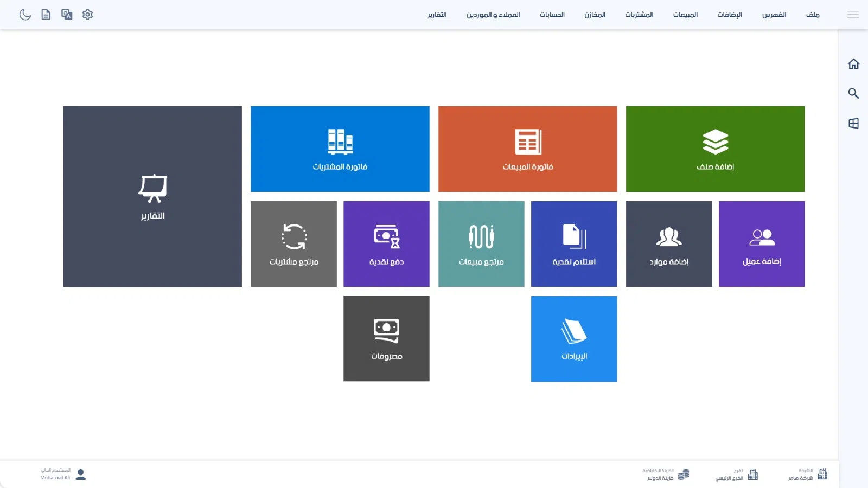
Task: Open settings via the gear icon
Action: pyautogui.click(x=87, y=15)
